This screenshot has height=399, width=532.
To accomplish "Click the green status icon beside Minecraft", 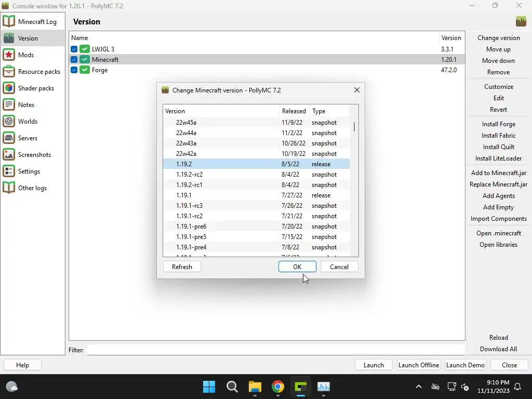I will [85, 59].
